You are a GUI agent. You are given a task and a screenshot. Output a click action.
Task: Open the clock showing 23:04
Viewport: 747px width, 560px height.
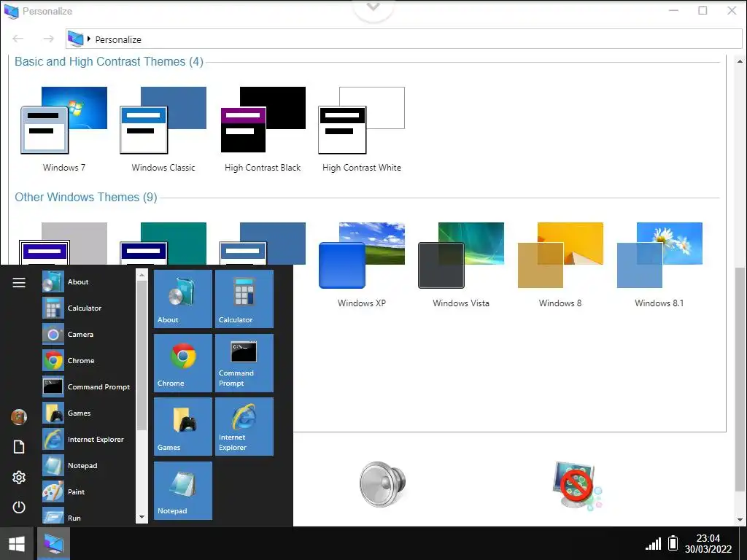click(708, 544)
